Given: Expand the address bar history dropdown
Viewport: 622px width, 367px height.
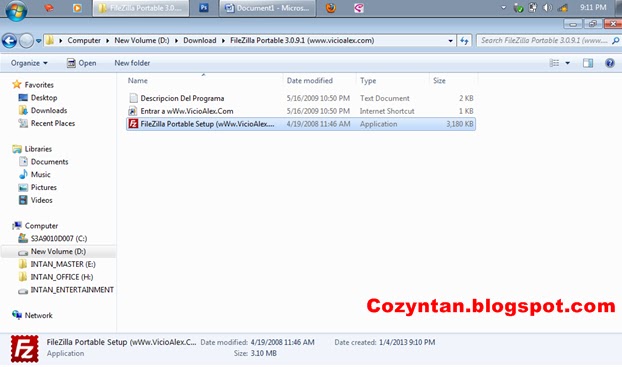Looking at the screenshot, I should pyautogui.click(x=450, y=40).
